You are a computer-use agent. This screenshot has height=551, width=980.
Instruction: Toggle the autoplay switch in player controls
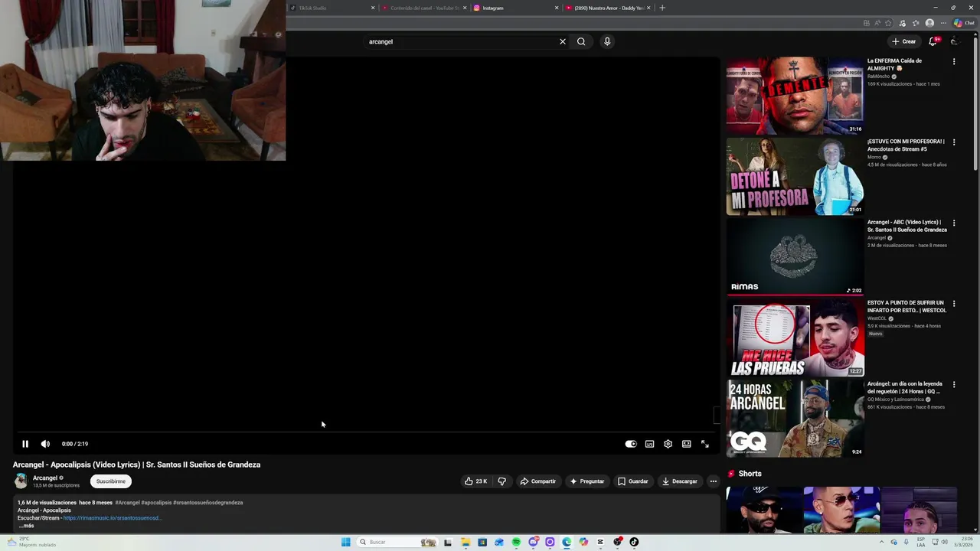pyautogui.click(x=631, y=444)
